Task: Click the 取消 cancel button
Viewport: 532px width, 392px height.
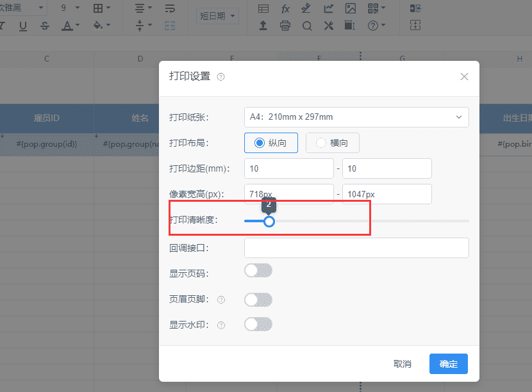Action: click(x=403, y=364)
